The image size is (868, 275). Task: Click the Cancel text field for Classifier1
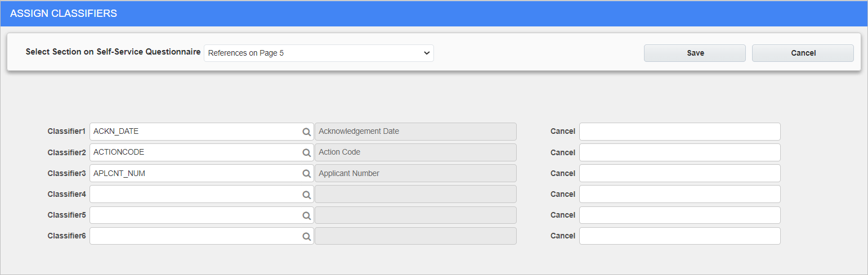click(680, 132)
